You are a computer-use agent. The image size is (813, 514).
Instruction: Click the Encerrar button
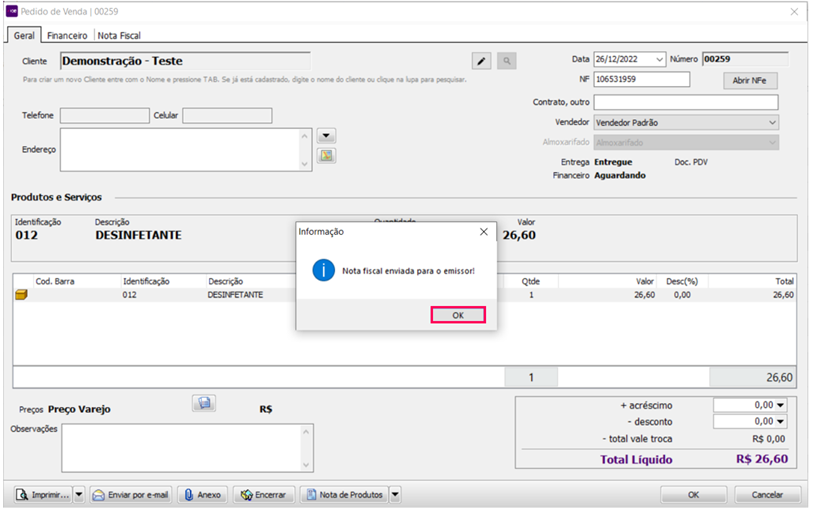point(264,494)
